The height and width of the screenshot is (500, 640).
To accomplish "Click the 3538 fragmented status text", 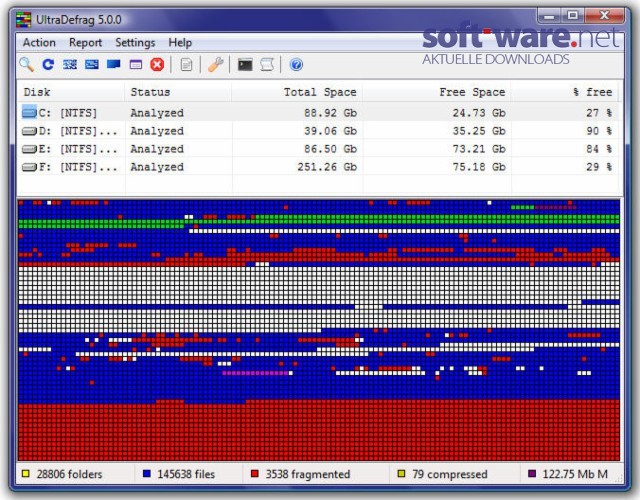I will [x=308, y=474].
